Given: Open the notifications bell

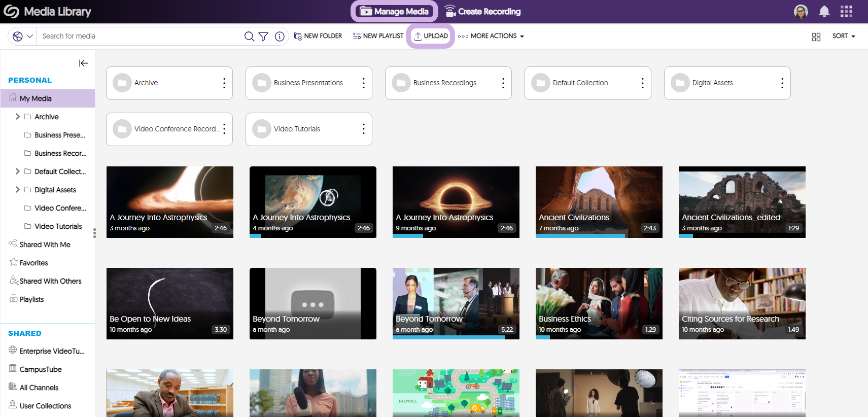Looking at the screenshot, I should pyautogui.click(x=824, y=11).
